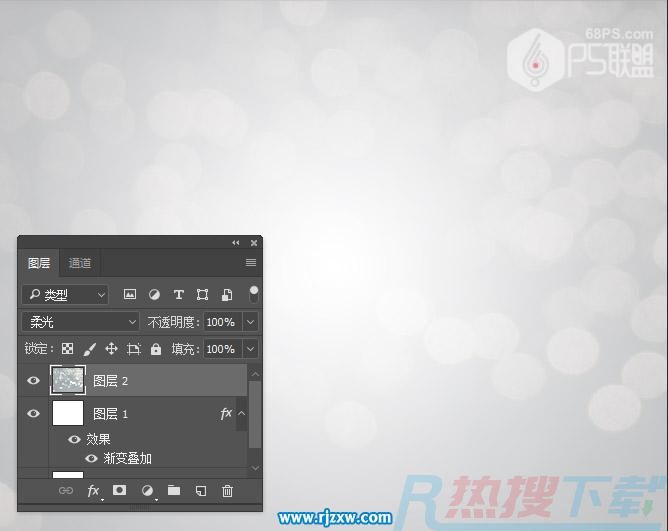Click the 渐变叠加 gradient overlay label

[x=127, y=459]
